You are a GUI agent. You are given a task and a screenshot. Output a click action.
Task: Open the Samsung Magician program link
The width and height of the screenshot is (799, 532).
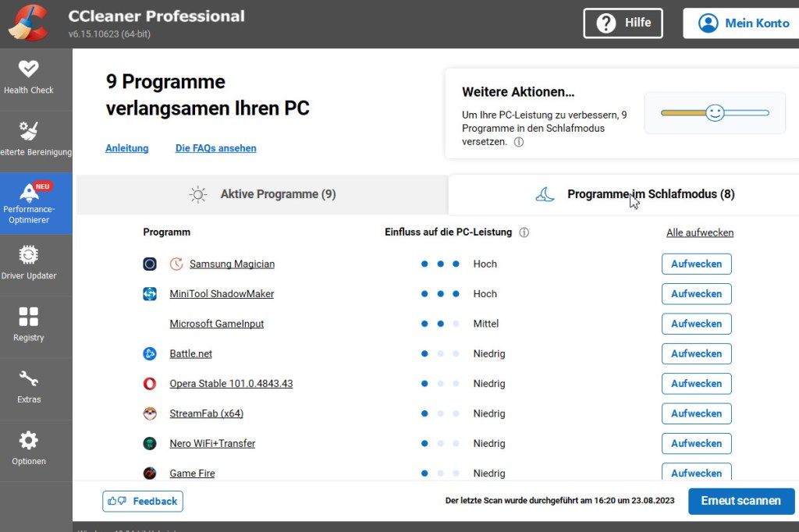(x=232, y=264)
